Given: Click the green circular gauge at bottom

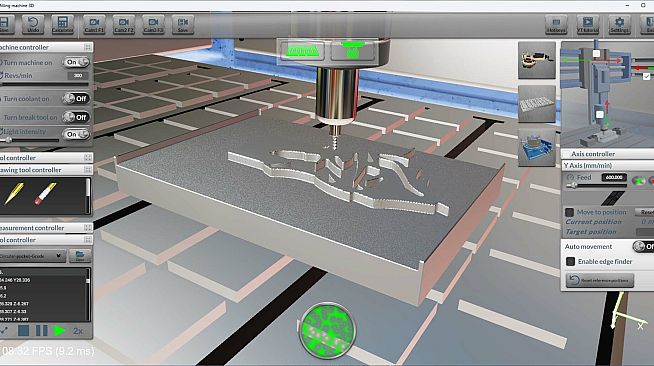Looking at the screenshot, I should pyautogui.click(x=327, y=330).
